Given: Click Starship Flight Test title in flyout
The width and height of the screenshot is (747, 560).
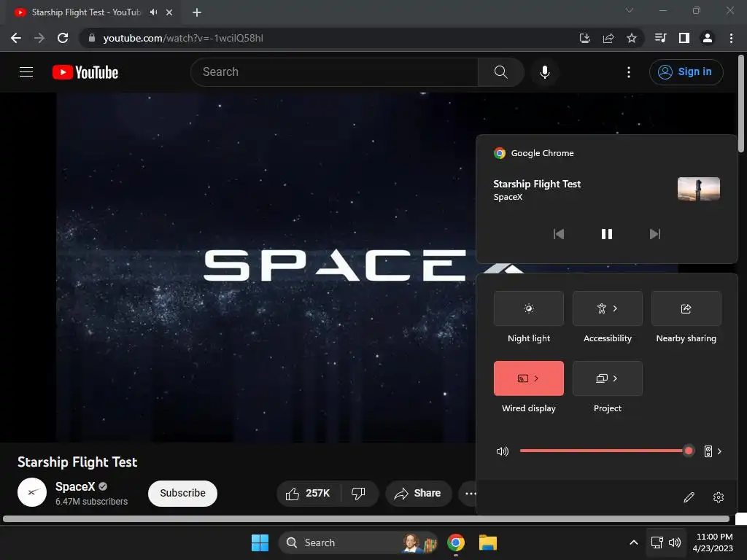Looking at the screenshot, I should (537, 184).
